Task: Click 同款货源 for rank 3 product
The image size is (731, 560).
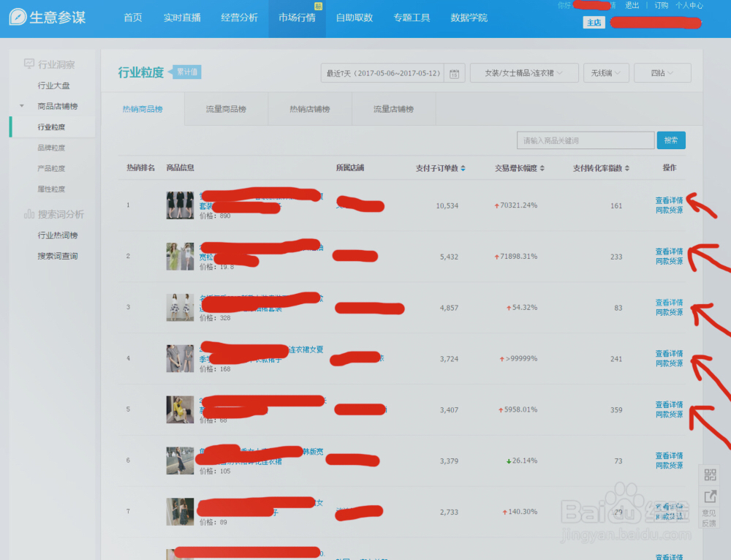Action: [669, 312]
